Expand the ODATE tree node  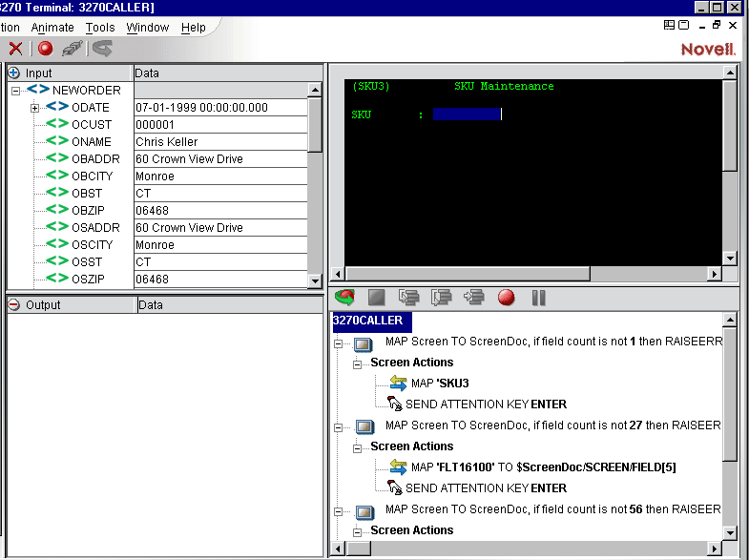click(x=35, y=108)
